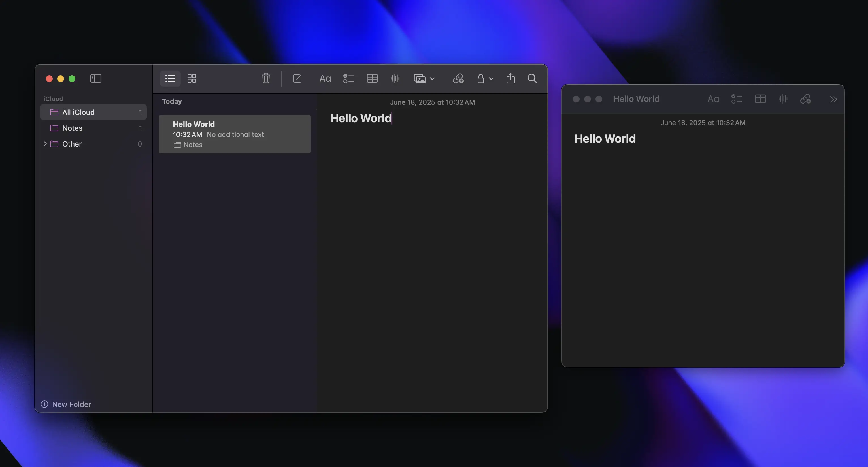Open text format options in the main toolbar

[x=325, y=78]
